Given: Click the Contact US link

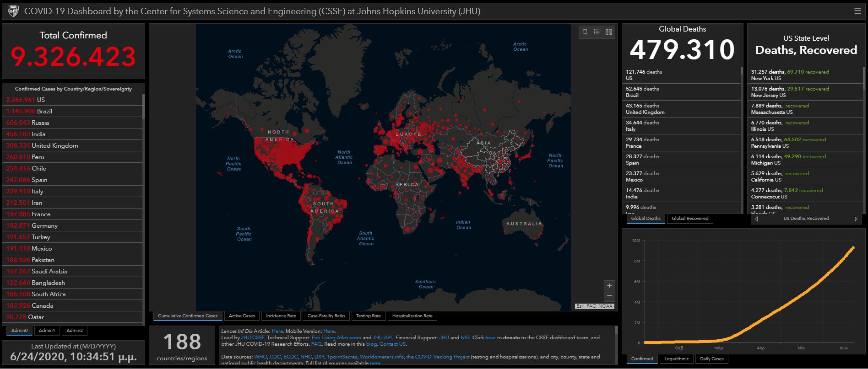Looking at the screenshot, I should (392, 344).
